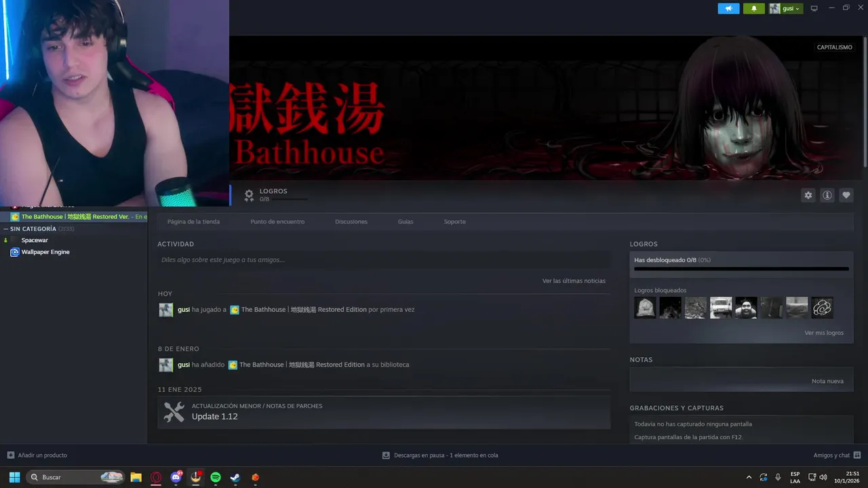Open 'Ver las últimas noticias' link
Image resolution: width=868 pixels, height=488 pixels.
574,281
